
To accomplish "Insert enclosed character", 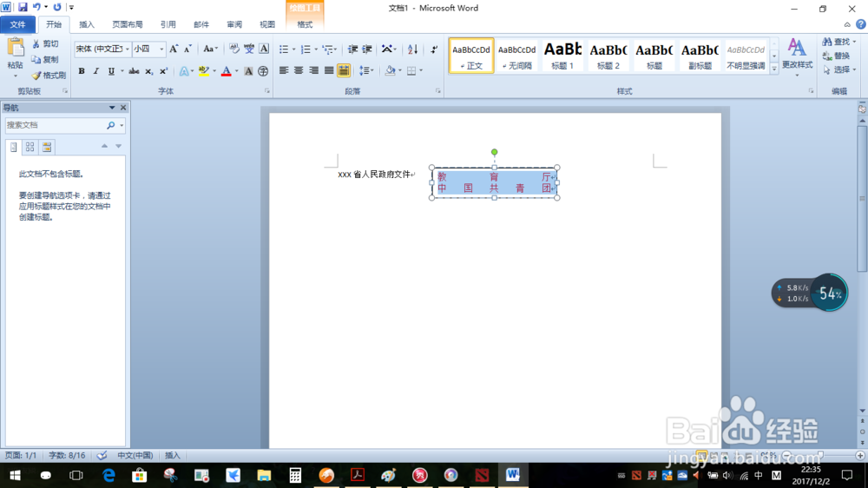I will pos(263,71).
